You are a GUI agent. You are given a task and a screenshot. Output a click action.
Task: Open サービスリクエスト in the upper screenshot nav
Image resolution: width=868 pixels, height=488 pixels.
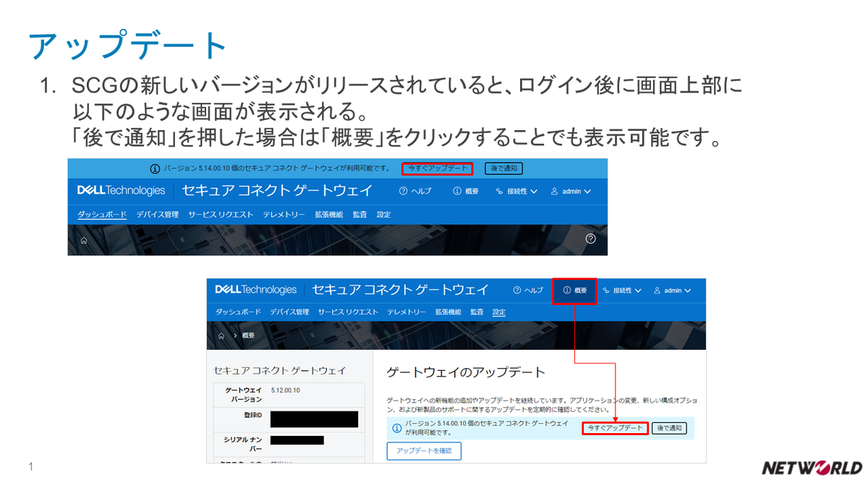[x=221, y=215]
